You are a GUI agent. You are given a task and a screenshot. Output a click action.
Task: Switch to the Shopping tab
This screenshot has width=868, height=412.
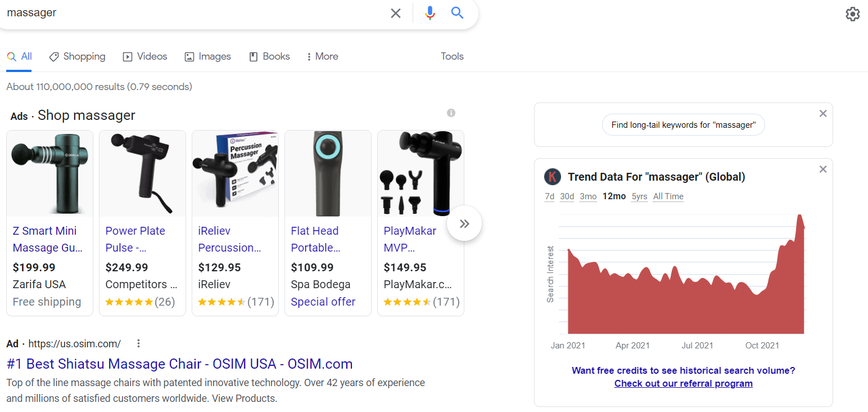tap(78, 56)
